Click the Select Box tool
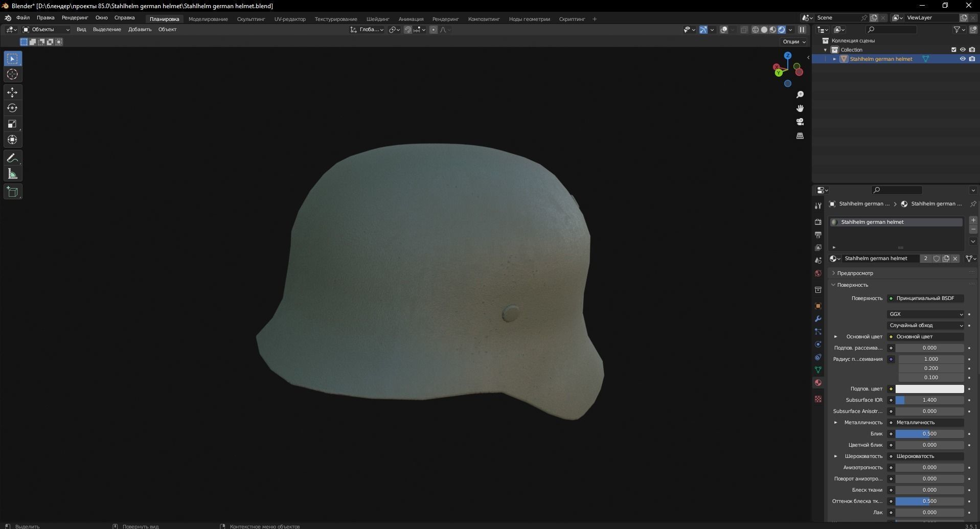The image size is (980, 529). point(12,59)
